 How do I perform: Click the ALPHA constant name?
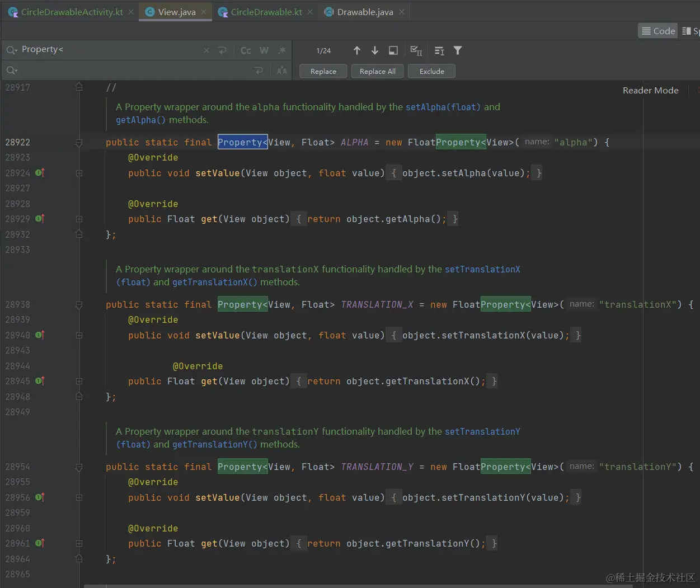355,142
